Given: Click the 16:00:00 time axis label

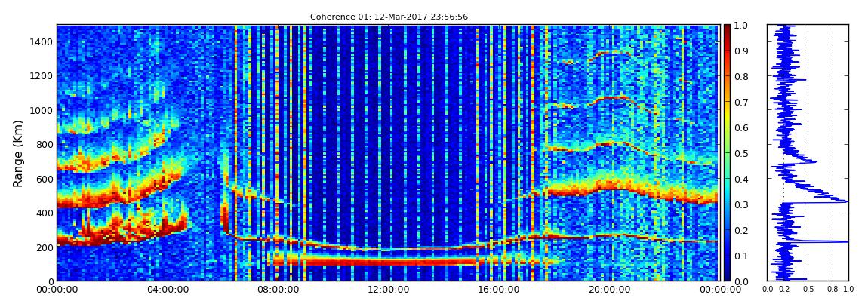Looking at the screenshot, I should click(x=497, y=290).
